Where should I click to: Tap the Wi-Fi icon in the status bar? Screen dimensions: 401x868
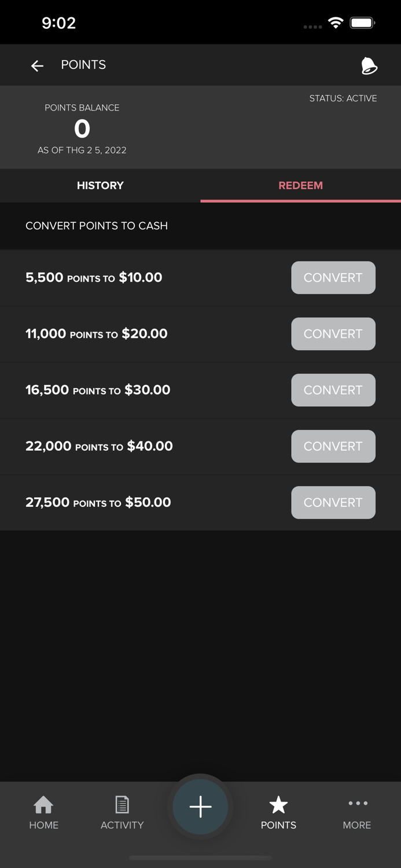336,23
